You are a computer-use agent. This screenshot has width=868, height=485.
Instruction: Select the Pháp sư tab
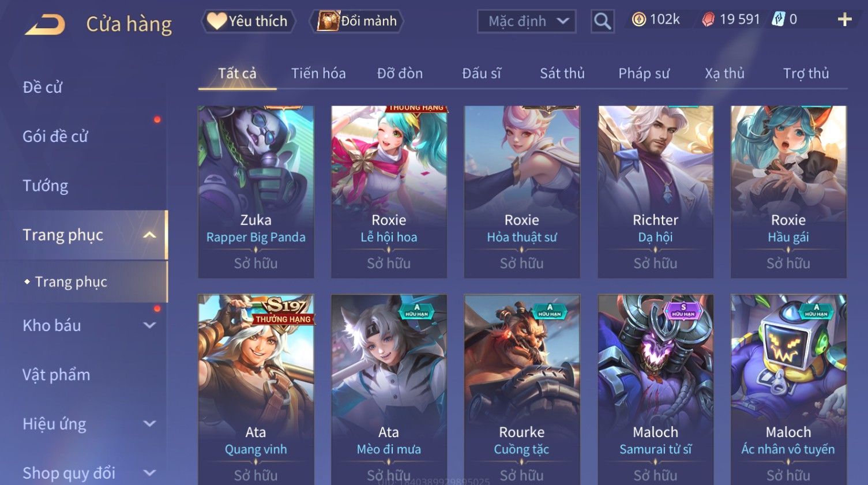tap(644, 74)
